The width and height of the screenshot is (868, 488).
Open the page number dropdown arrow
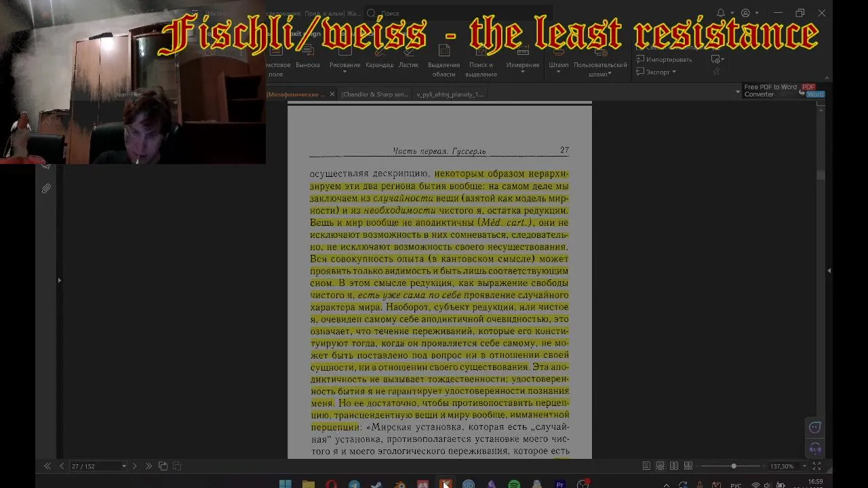(x=123, y=466)
